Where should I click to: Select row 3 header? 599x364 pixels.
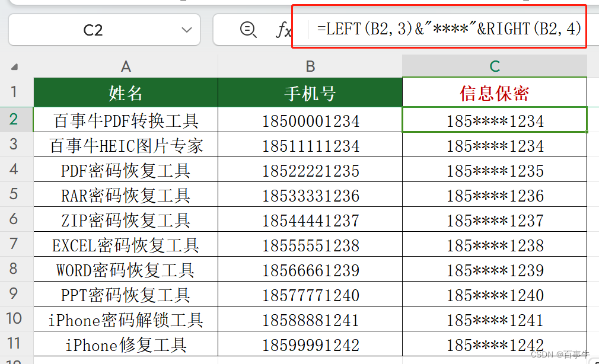point(14,145)
